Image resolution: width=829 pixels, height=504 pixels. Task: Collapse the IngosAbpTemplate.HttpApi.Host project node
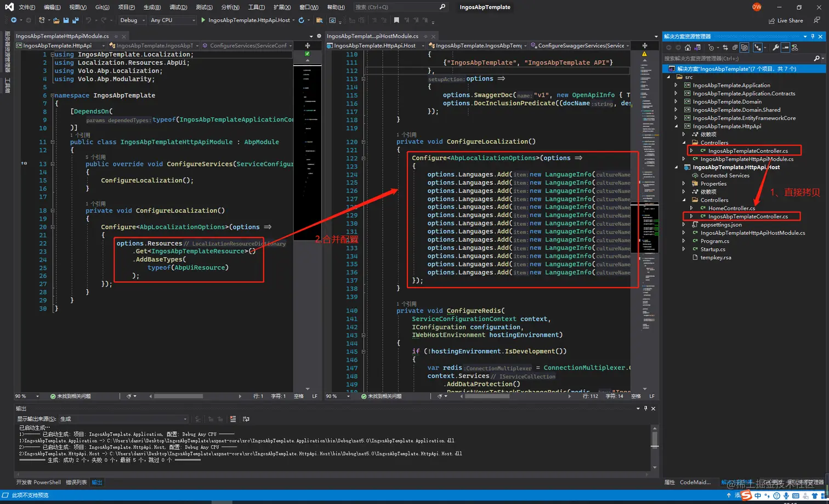(x=676, y=168)
